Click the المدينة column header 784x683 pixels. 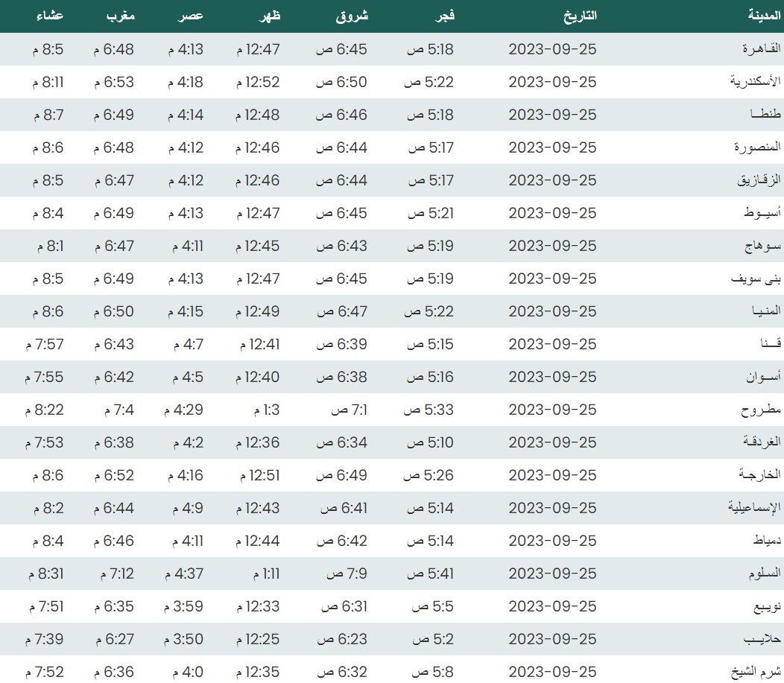pos(764,16)
